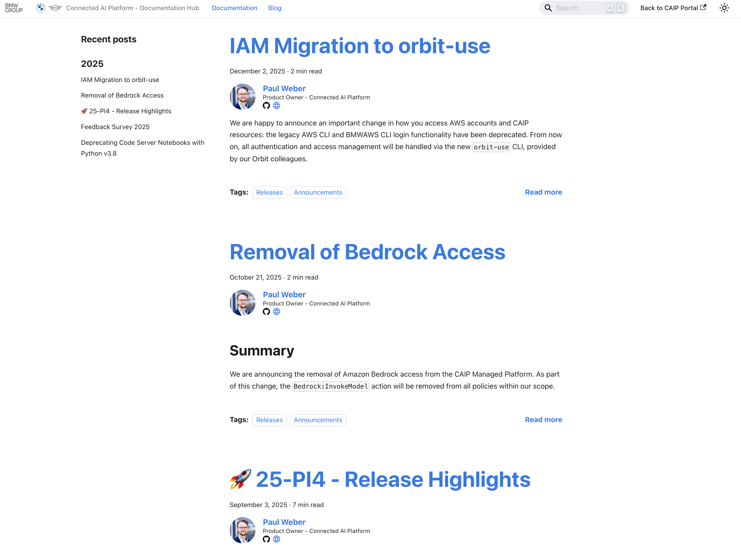Click the 'December 2, 2025 · 2 min read' text

click(x=276, y=71)
